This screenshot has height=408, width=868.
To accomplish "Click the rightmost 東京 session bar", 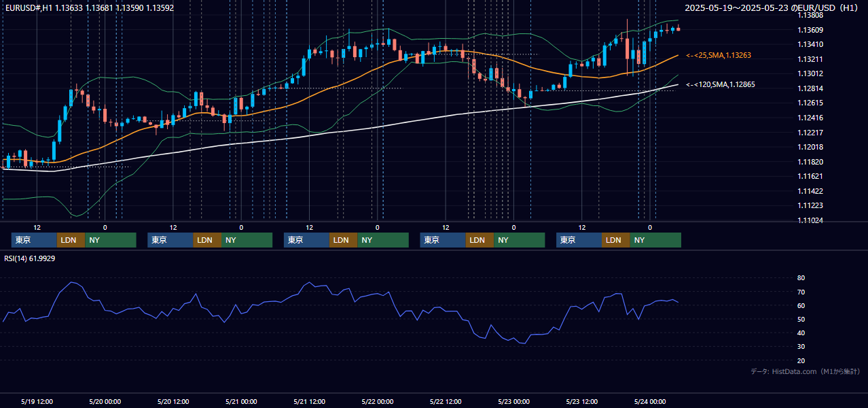I will (579, 240).
